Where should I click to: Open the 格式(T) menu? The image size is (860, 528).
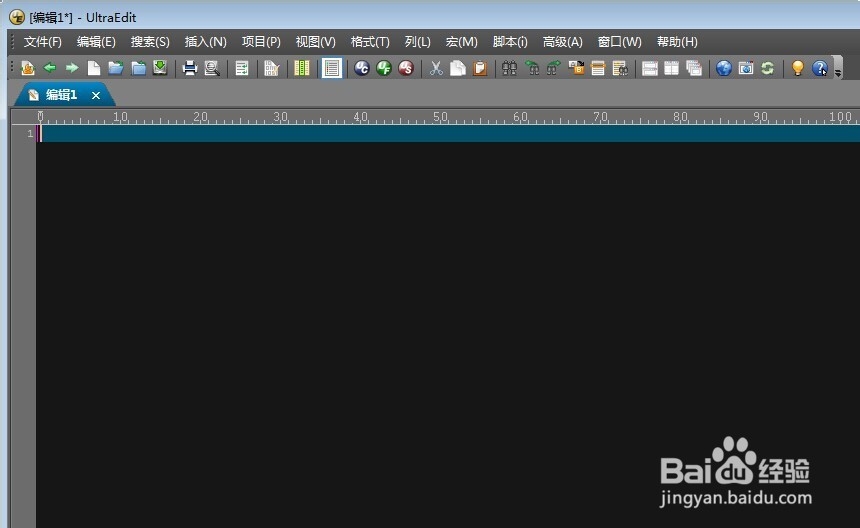370,42
